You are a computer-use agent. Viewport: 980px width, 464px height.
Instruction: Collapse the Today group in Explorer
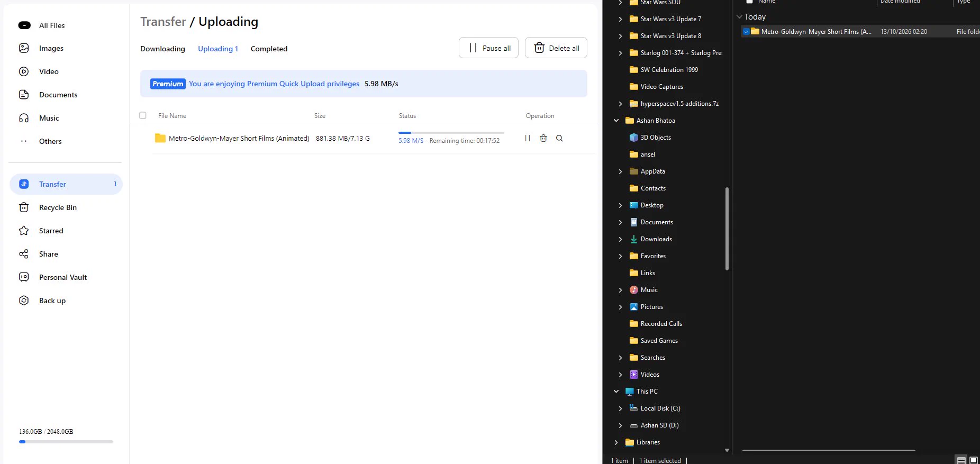click(x=739, y=17)
